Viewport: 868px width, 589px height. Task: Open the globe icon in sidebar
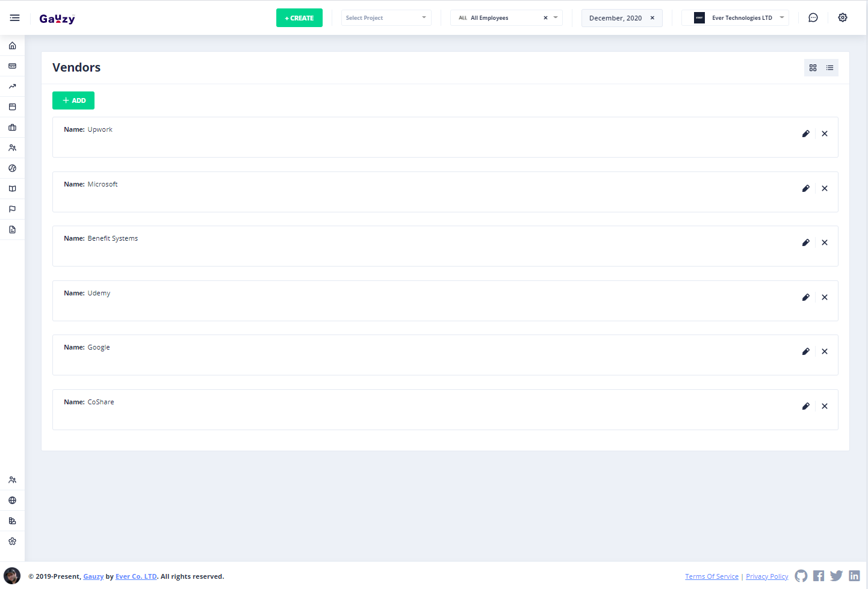coord(12,501)
